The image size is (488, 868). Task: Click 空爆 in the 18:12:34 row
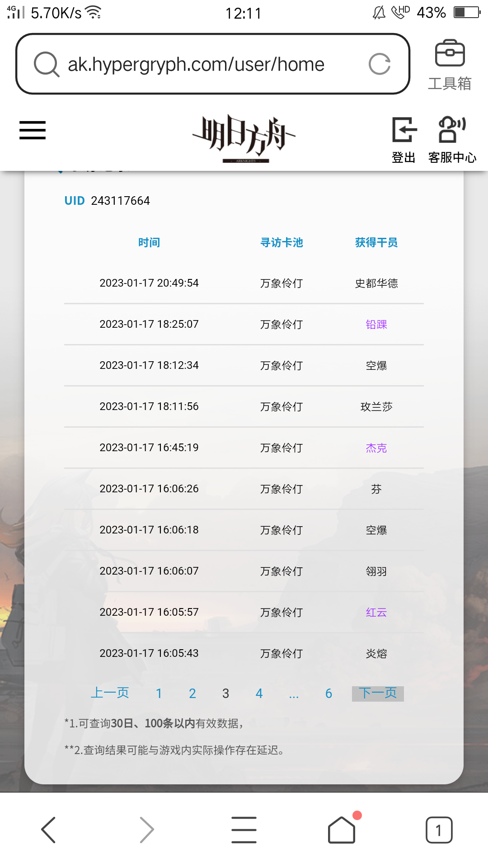[376, 365]
